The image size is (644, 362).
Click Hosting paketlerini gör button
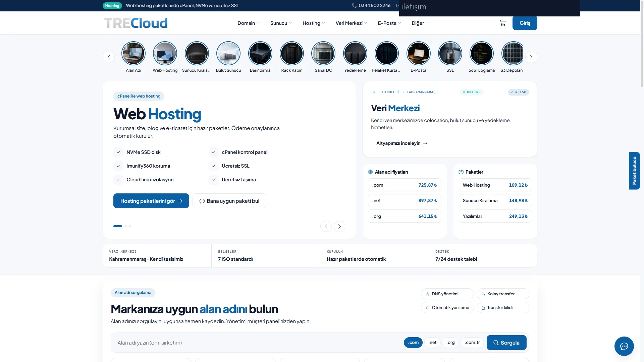151,201
